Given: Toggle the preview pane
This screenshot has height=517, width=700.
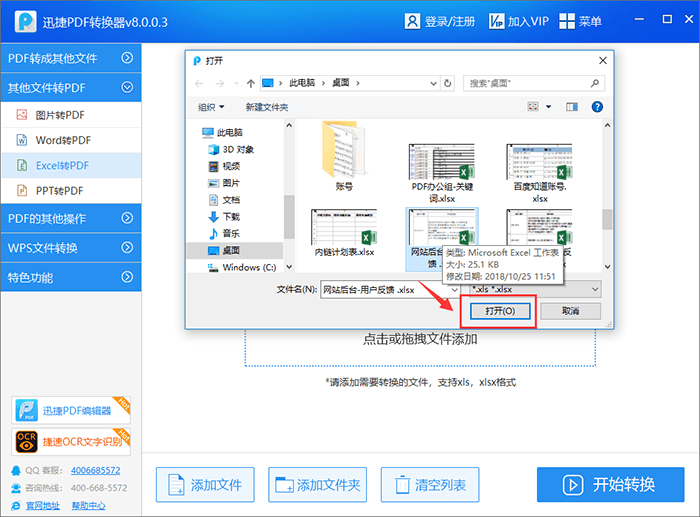Looking at the screenshot, I should tap(572, 107).
